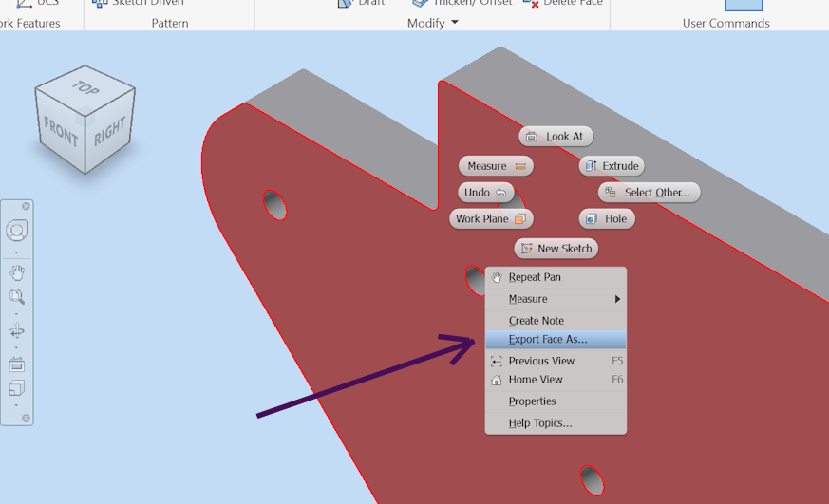Click the Look At icon in navigation bar
Image resolution: width=829 pixels, height=504 pixels.
pos(17,364)
